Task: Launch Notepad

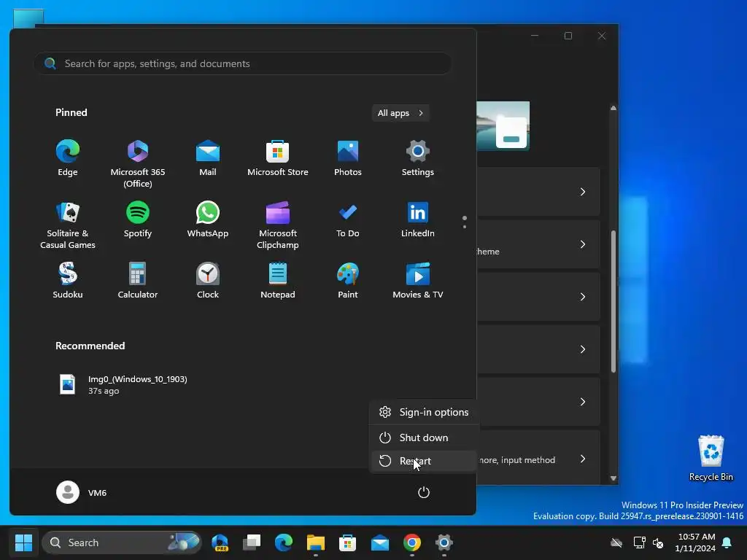Action: click(278, 281)
